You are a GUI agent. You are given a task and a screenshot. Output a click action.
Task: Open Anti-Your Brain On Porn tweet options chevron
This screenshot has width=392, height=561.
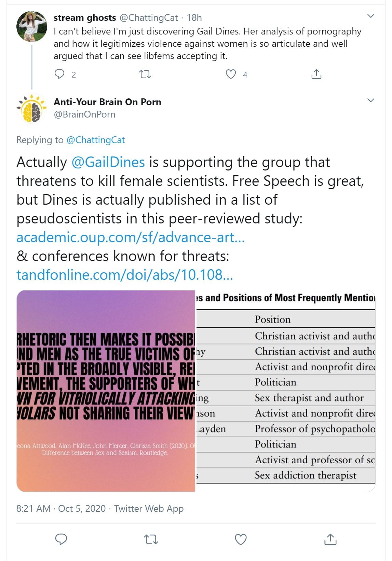pos(370,100)
